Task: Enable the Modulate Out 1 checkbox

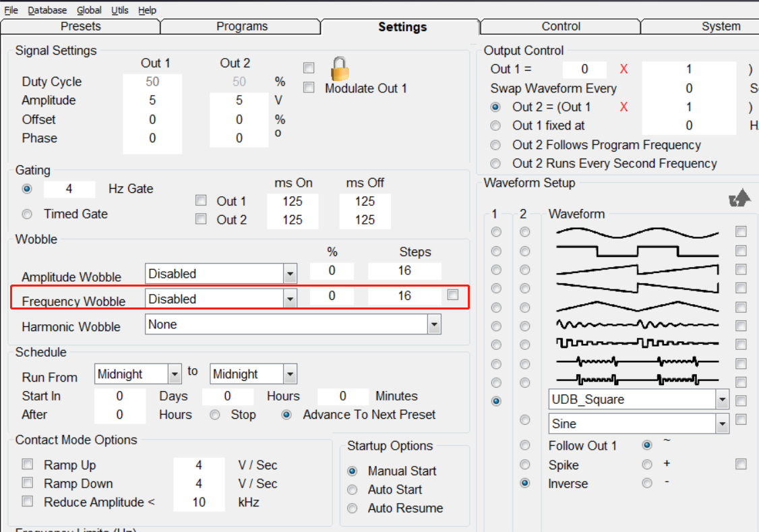Action: [x=309, y=88]
